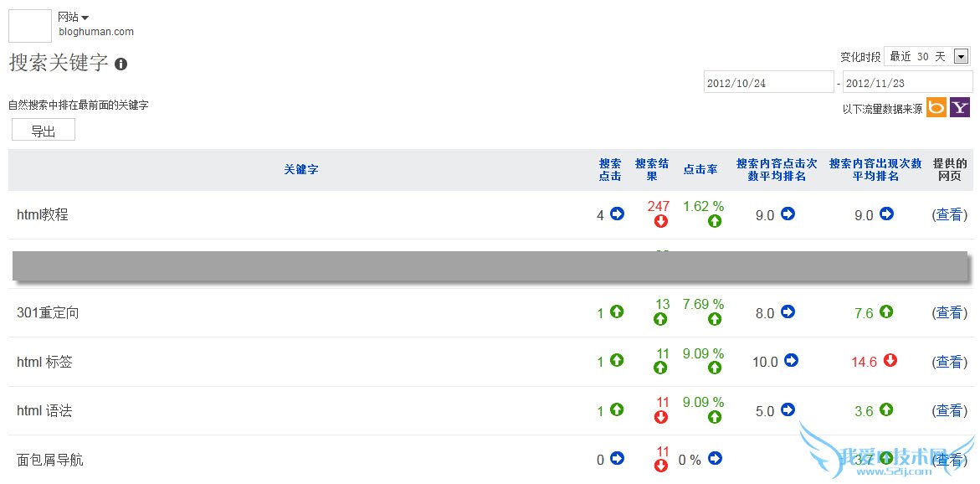Click the end date field 2012/11/23
Viewport: 980px width, 484px height.
pos(907,83)
